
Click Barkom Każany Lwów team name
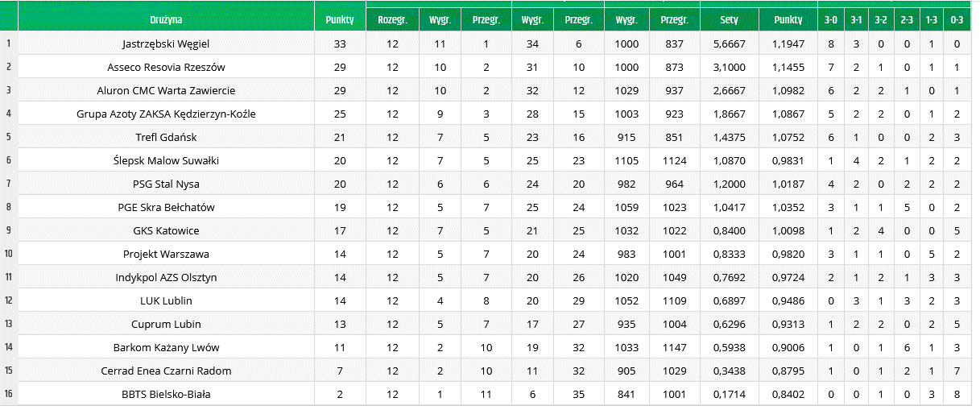(x=166, y=348)
